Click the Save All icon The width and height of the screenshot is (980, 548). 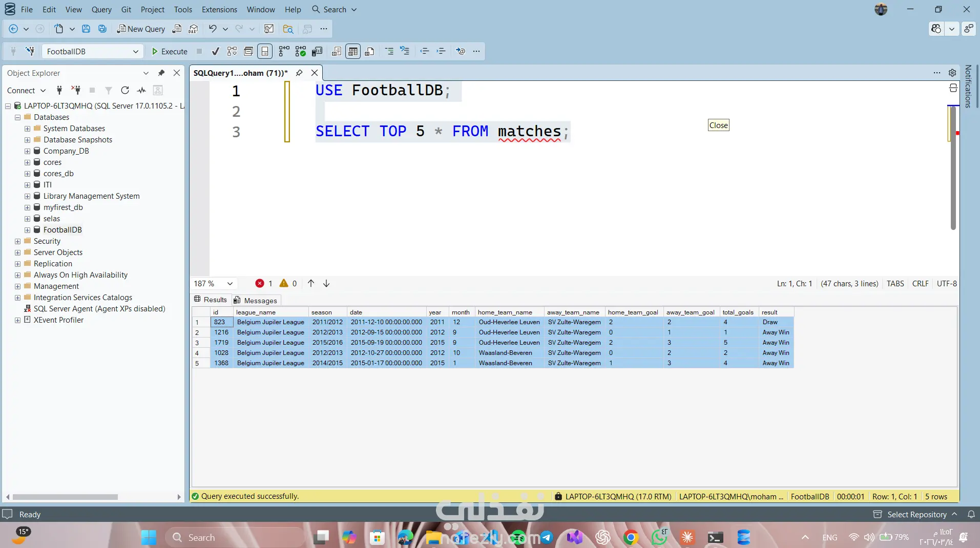102,29
